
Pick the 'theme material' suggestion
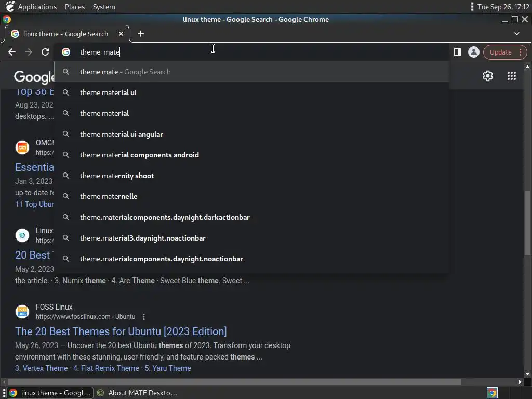click(x=251, y=113)
